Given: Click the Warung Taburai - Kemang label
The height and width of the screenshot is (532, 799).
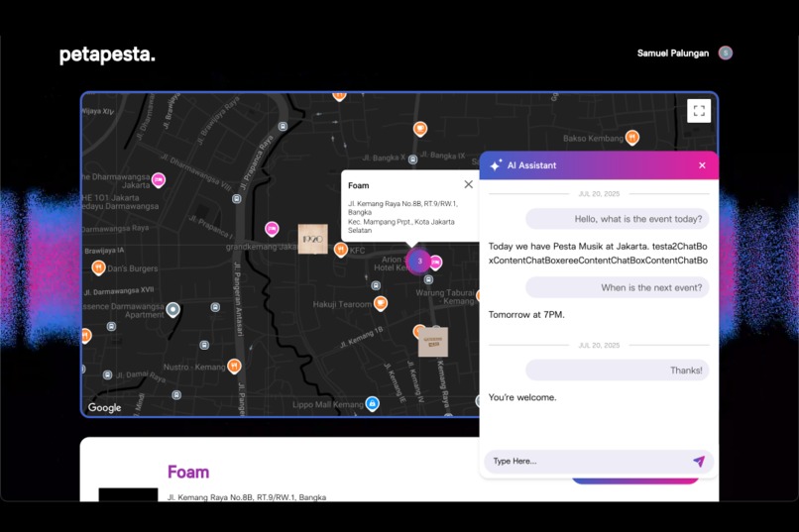Looking at the screenshot, I should coord(445,297).
